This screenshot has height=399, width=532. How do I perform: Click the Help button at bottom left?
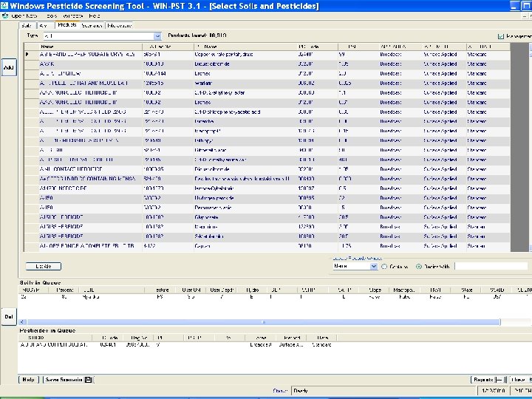click(x=29, y=380)
